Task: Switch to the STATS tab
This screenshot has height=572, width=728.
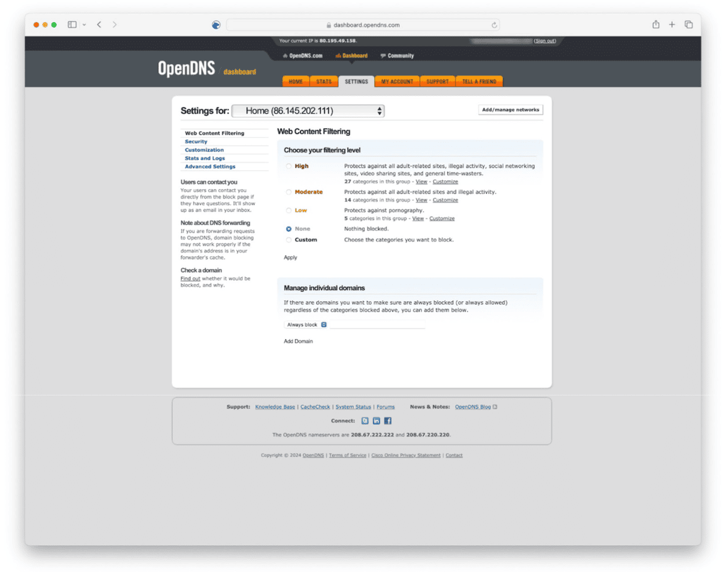Action: tap(324, 81)
